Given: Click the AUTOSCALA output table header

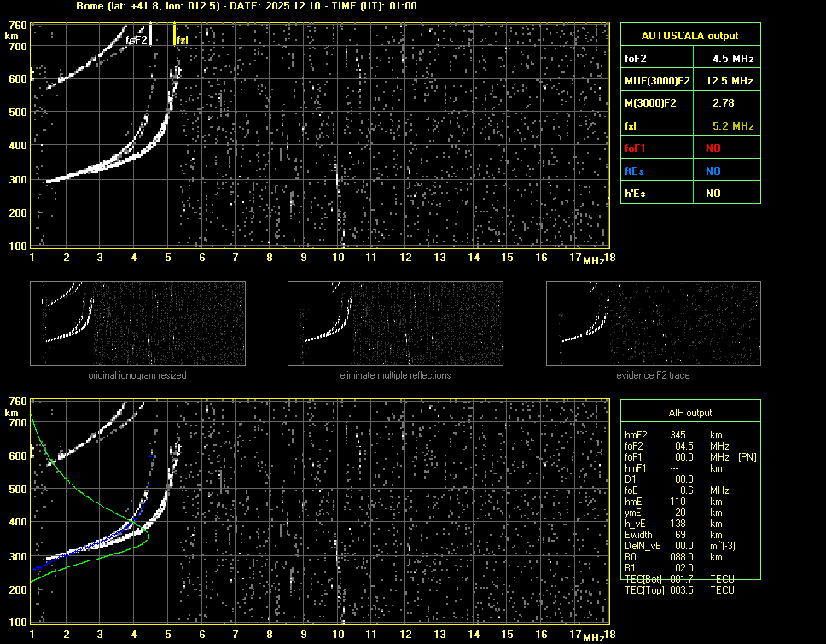Looking at the screenshot, I should 689,36.
